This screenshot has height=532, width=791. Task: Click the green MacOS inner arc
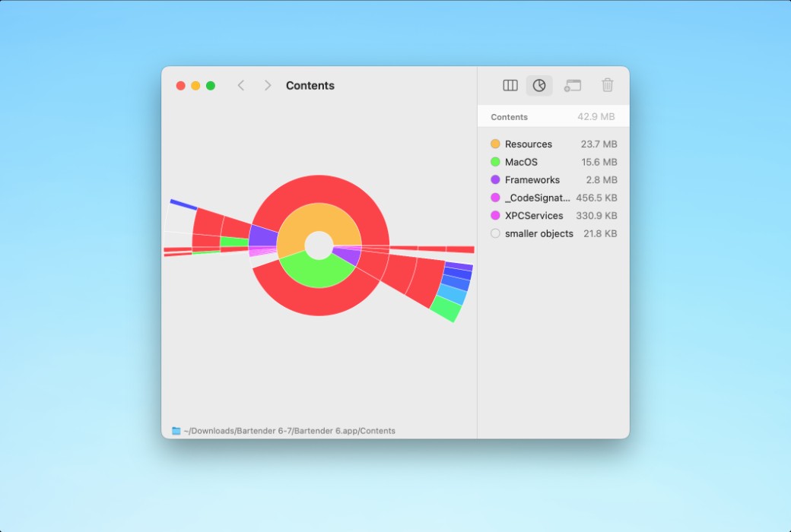pos(318,272)
